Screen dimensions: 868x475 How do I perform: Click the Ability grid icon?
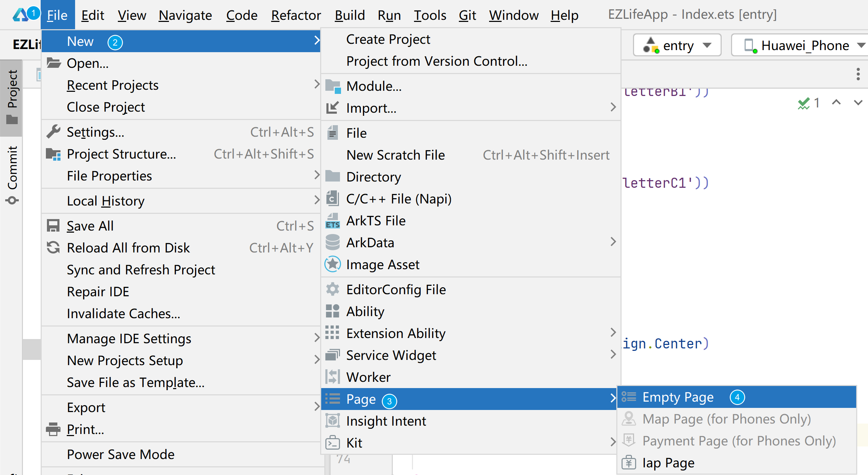[332, 311]
